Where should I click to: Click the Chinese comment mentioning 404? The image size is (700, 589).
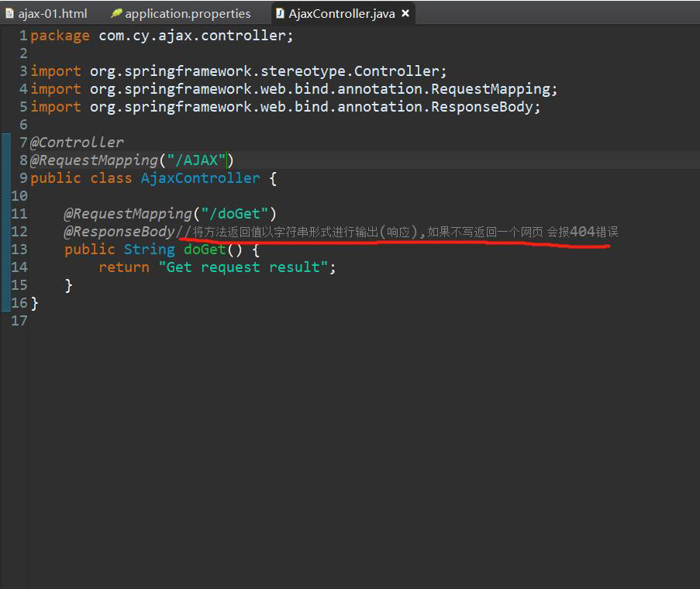(x=398, y=232)
